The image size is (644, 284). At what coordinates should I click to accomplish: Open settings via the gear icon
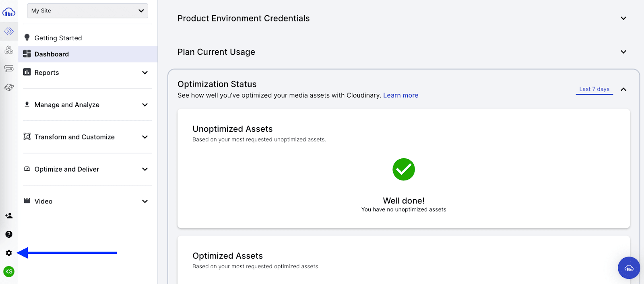click(9, 253)
